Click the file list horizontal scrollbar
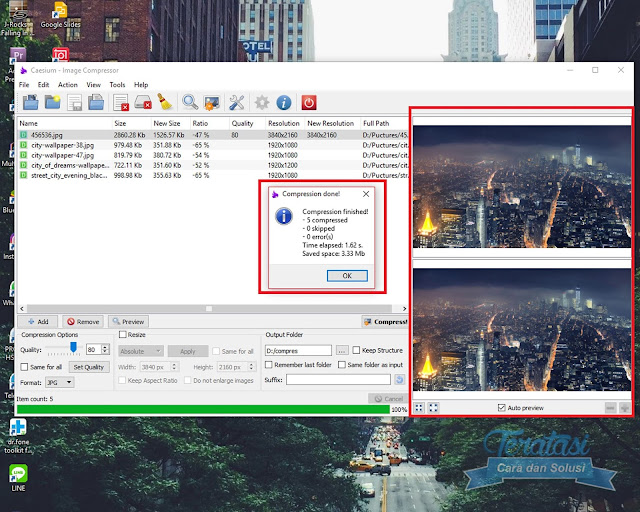Screen dimensions: 640x512 point(212,309)
